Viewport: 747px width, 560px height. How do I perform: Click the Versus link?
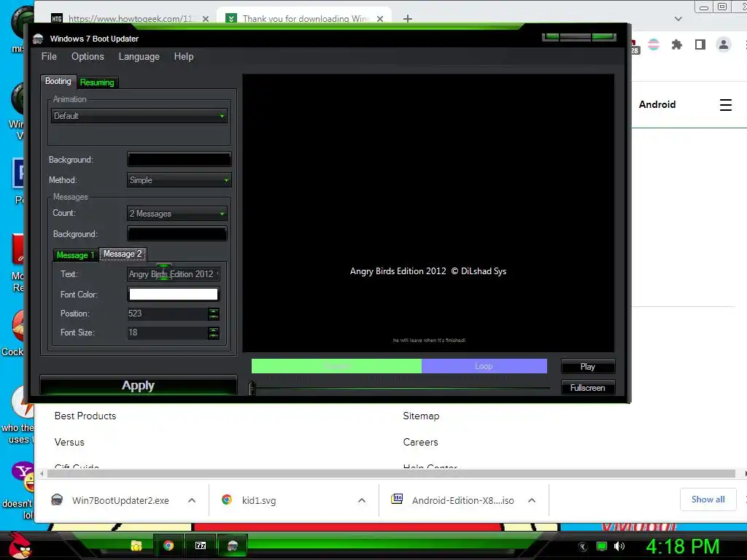click(x=69, y=442)
